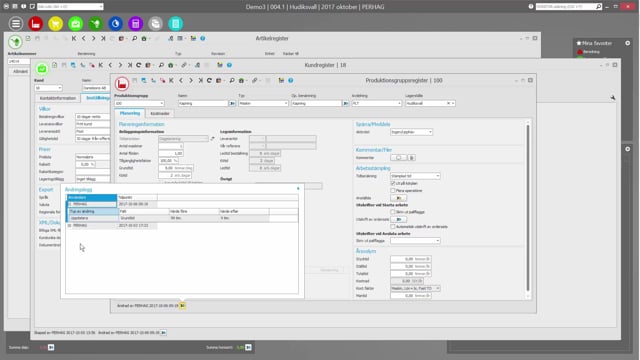Click Utskrift av ordersedel button
This screenshot has height=360, width=640.
coord(398,220)
